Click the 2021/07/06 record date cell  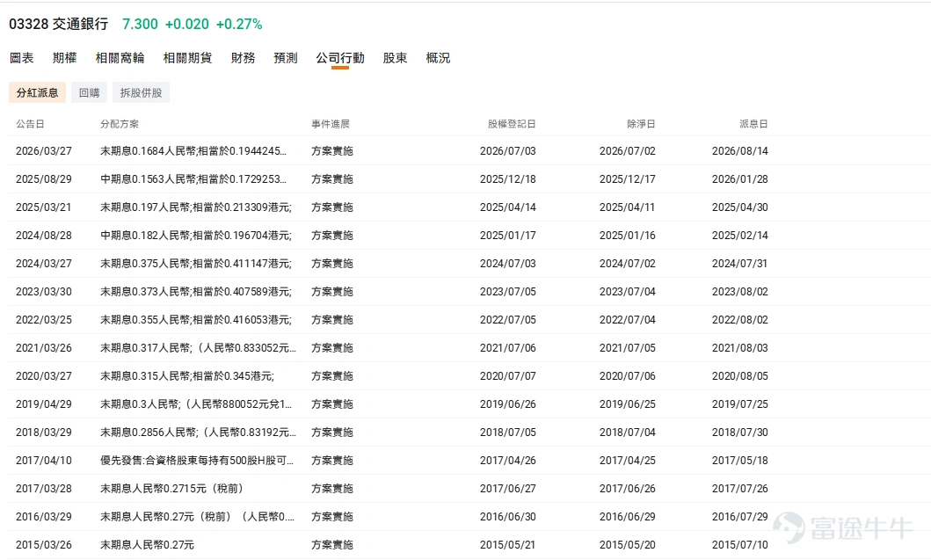(x=507, y=347)
